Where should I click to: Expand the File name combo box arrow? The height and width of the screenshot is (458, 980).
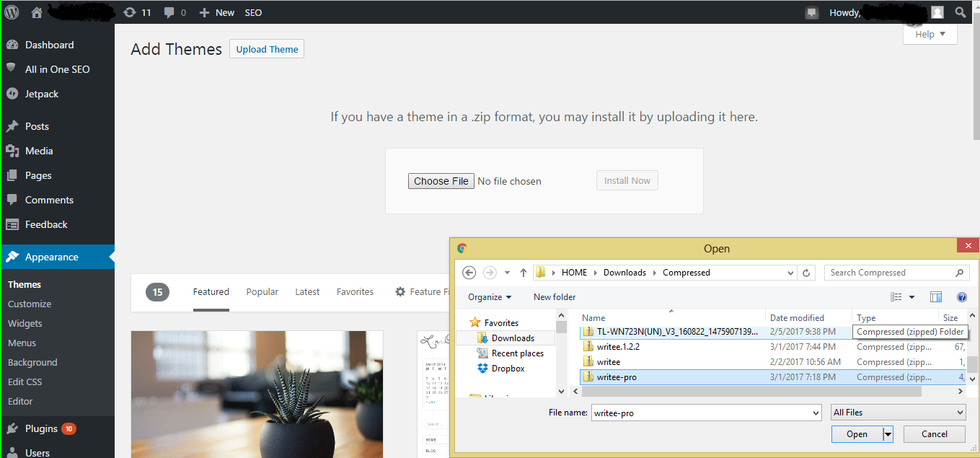pos(816,413)
